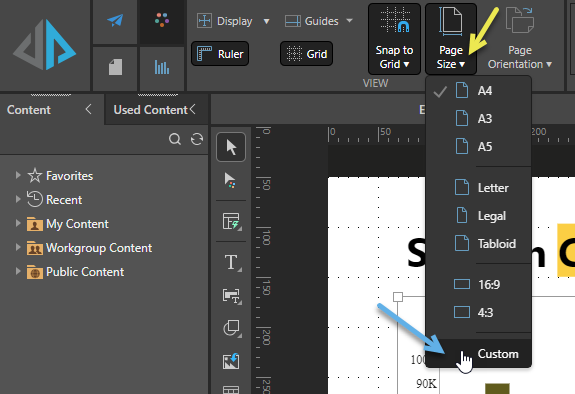This screenshot has height=394, width=575.
Task: Select the arrow pointer tool
Action: [231, 147]
